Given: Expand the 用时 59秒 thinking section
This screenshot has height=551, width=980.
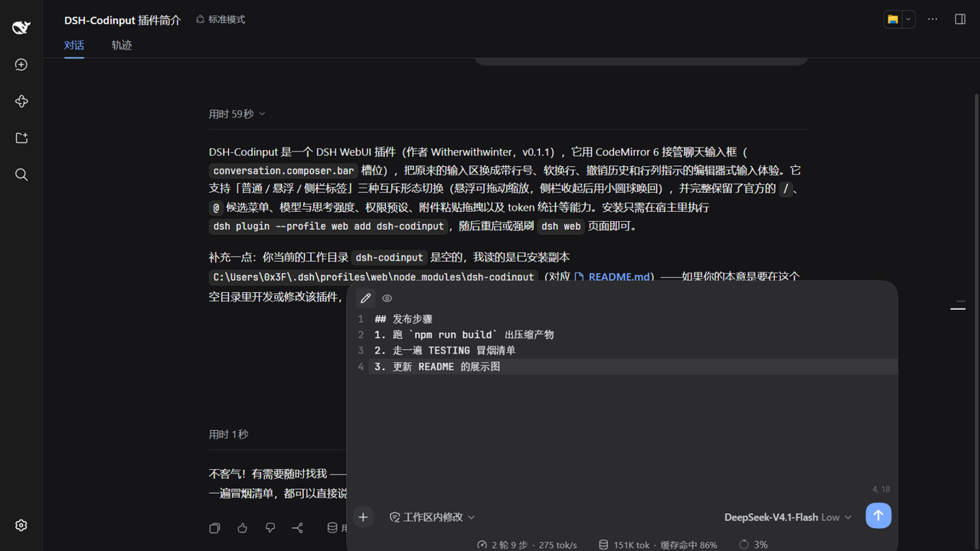Looking at the screenshot, I should click(x=237, y=114).
